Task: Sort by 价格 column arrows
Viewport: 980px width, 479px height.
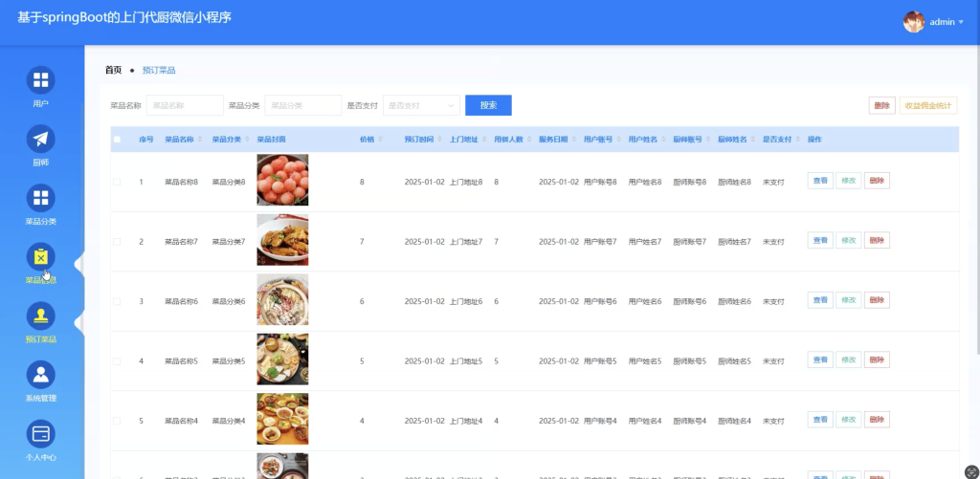Action: [x=380, y=140]
